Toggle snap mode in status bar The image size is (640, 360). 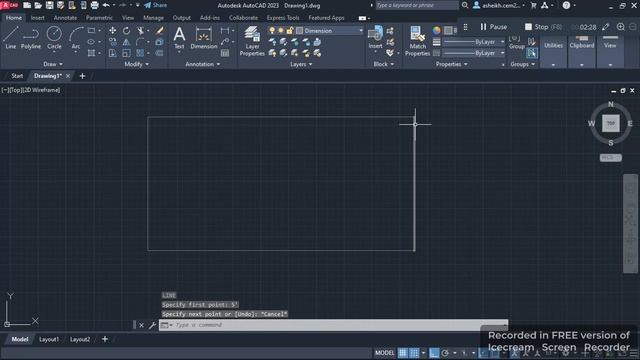[x=414, y=353]
